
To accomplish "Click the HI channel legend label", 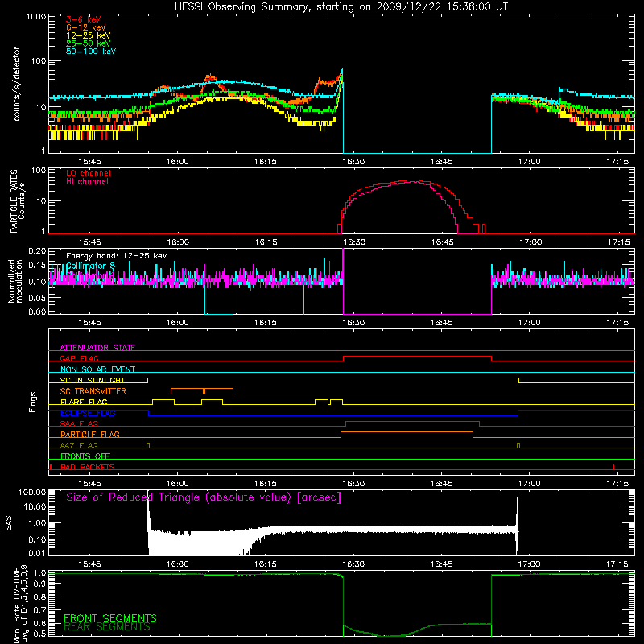I will [x=87, y=182].
